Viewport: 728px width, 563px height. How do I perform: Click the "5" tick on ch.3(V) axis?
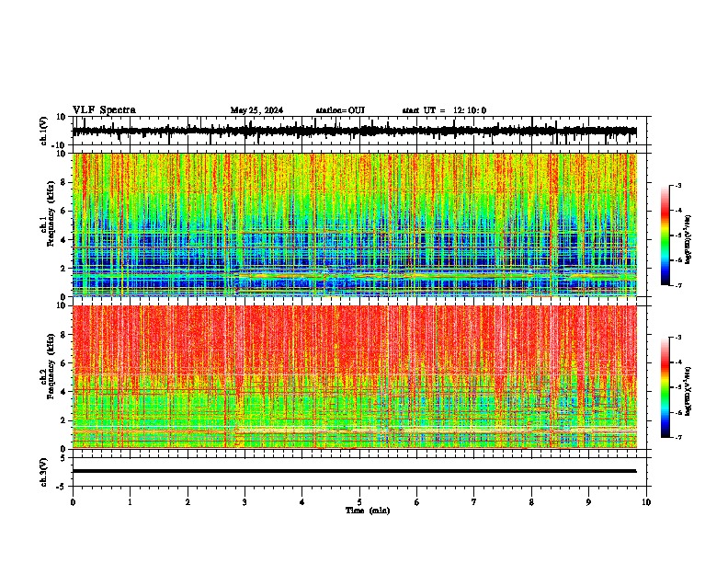pos(64,458)
